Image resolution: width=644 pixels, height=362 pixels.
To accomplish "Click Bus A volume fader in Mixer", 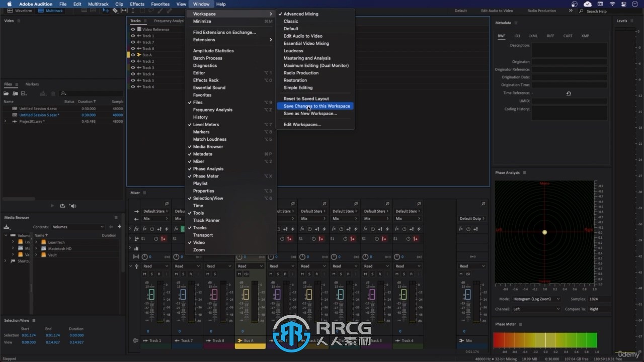I will pyautogui.click(x=246, y=294).
